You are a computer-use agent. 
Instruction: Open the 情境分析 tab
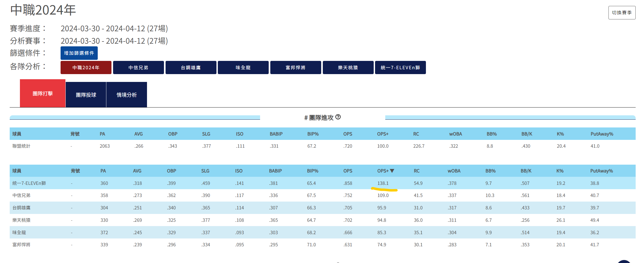[x=127, y=95]
